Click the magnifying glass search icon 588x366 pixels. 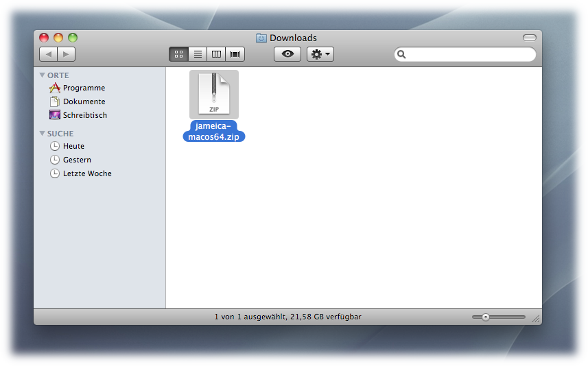[x=401, y=54]
